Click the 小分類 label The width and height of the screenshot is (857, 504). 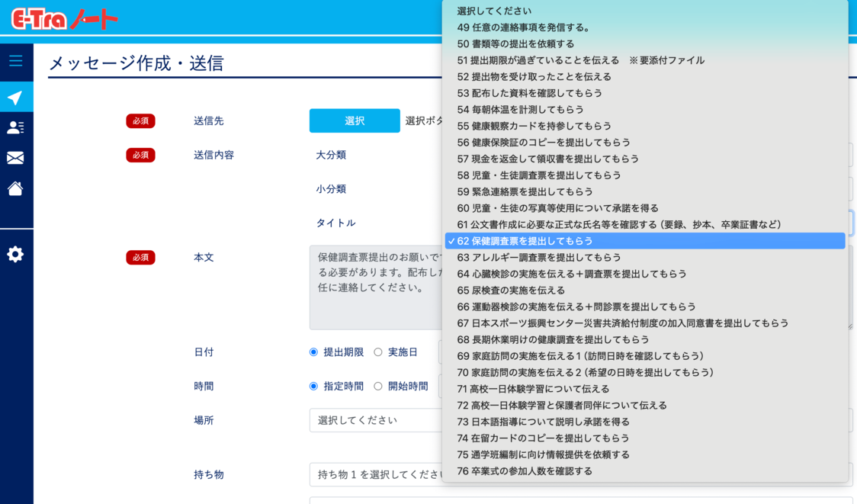(x=331, y=188)
